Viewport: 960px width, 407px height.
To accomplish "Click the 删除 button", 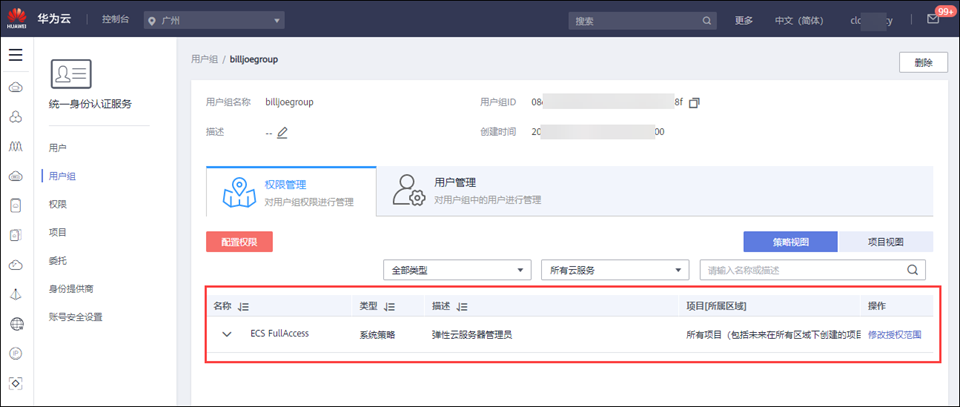I will pos(923,62).
